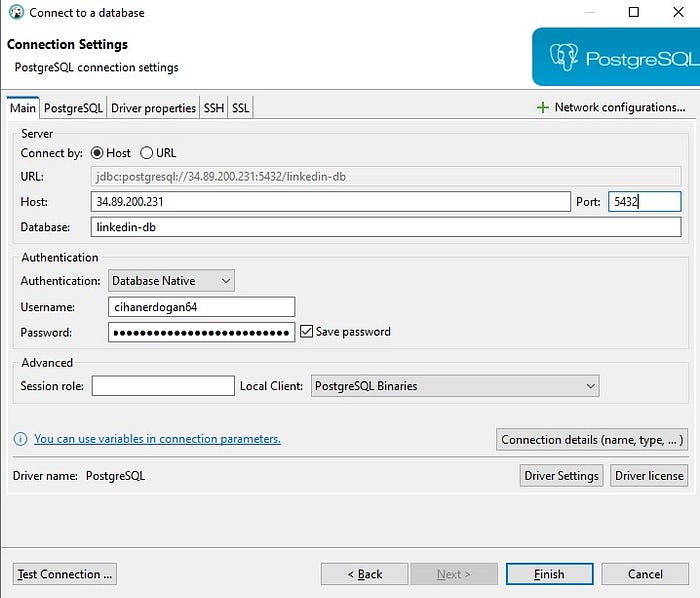Switch to the PostgreSQL tab
This screenshot has width=700, height=598.
73,108
